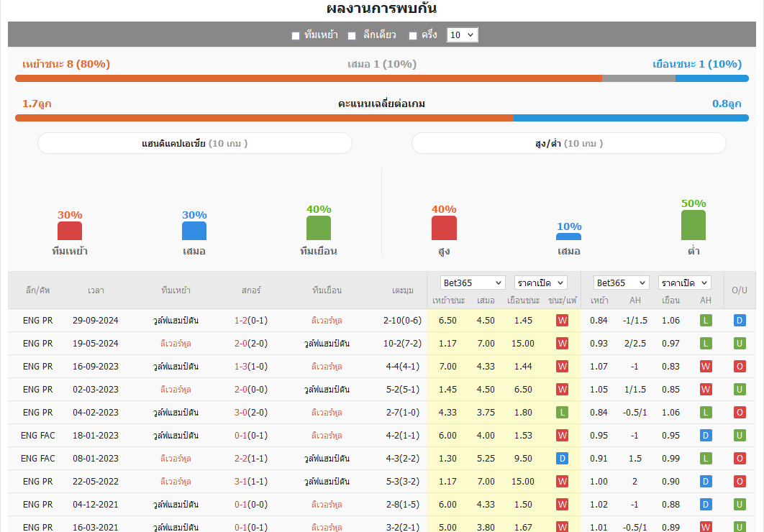
Task: Click the AH result L badge for 19-05-2024
Action: coord(706,343)
